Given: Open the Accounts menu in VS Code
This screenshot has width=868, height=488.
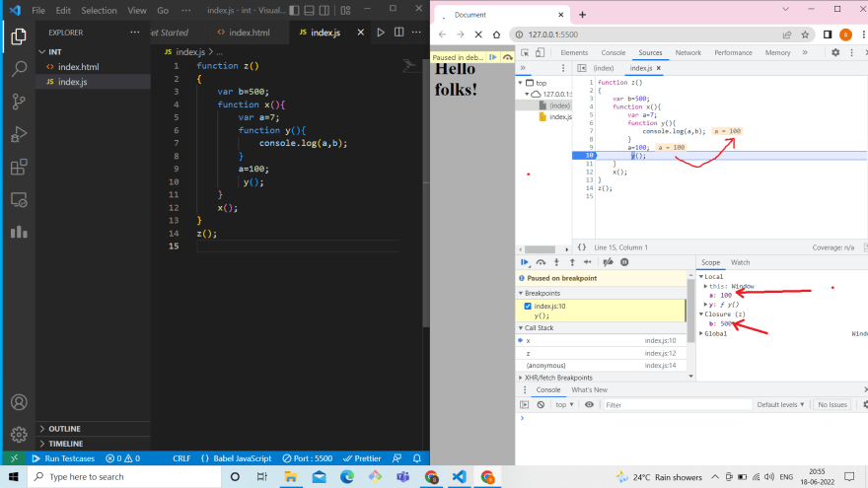Looking at the screenshot, I should pos(19,402).
